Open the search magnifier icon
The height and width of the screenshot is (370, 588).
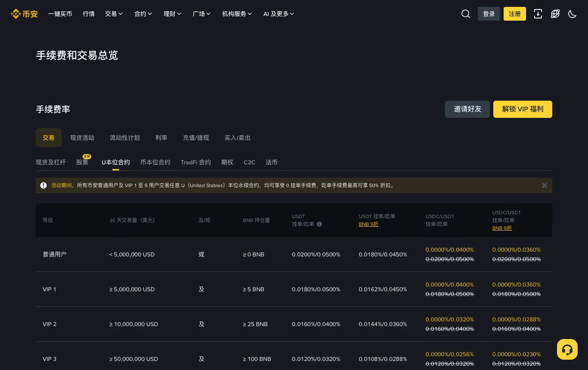466,14
